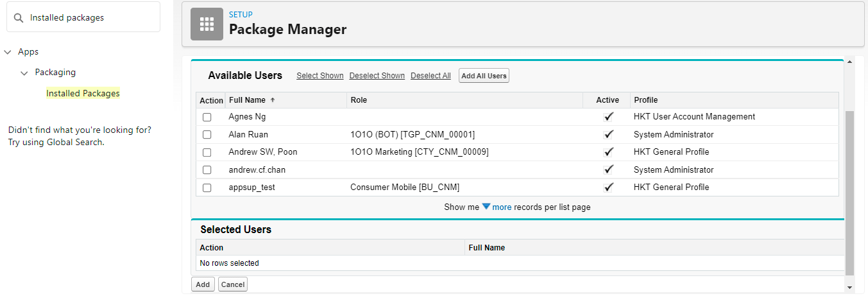Click the scrollbar up arrow
This screenshot has height=296, width=868.
coord(849,62)
